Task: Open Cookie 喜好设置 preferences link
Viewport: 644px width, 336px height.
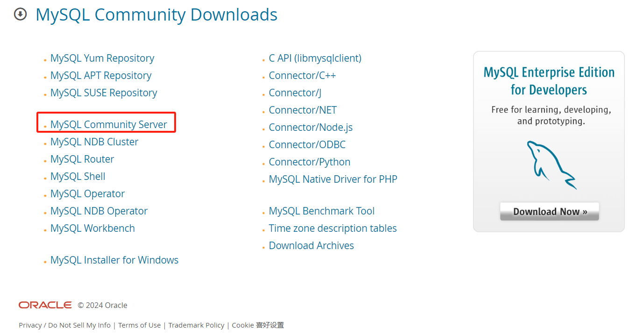Action: [x=258, y=325]
